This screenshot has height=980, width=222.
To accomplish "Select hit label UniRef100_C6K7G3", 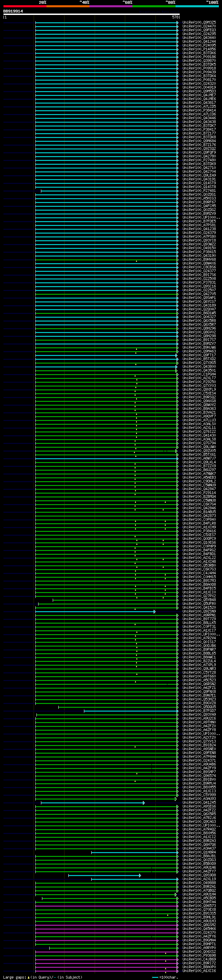I will point(199,569).
